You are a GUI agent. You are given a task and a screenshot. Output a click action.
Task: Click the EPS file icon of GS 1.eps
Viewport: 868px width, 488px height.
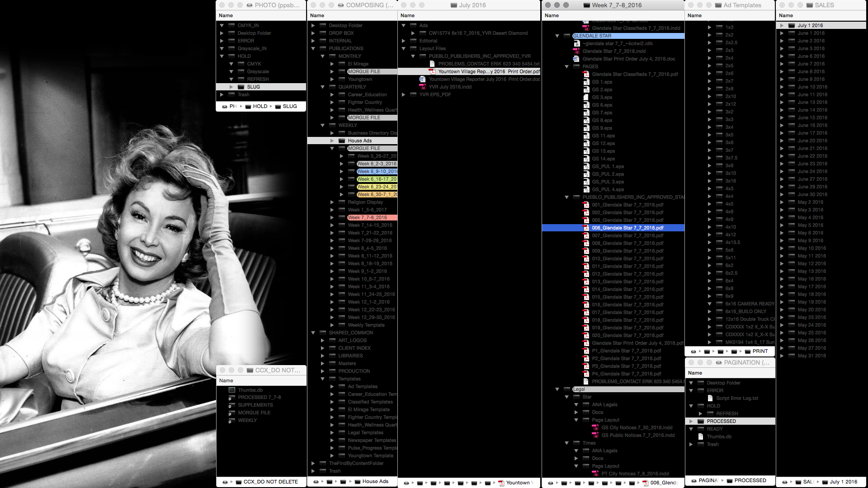586,82
